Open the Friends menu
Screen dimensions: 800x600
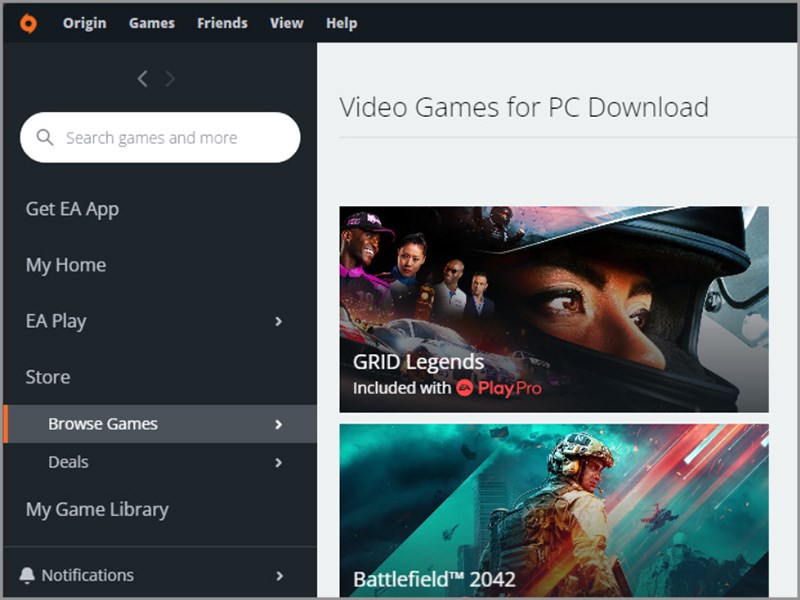point(222,22)
